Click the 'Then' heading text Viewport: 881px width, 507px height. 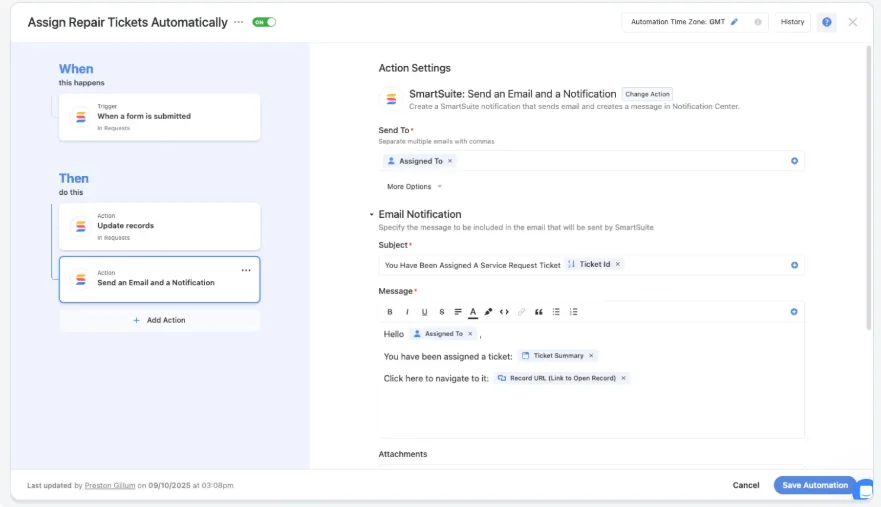74,178
